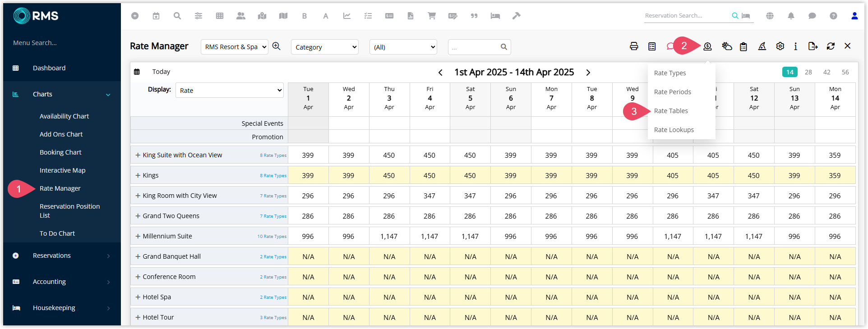The width and height of the screenshot is (868, 329).
Task: Expand the Accounting sidebar section
Action: point(108,282)
